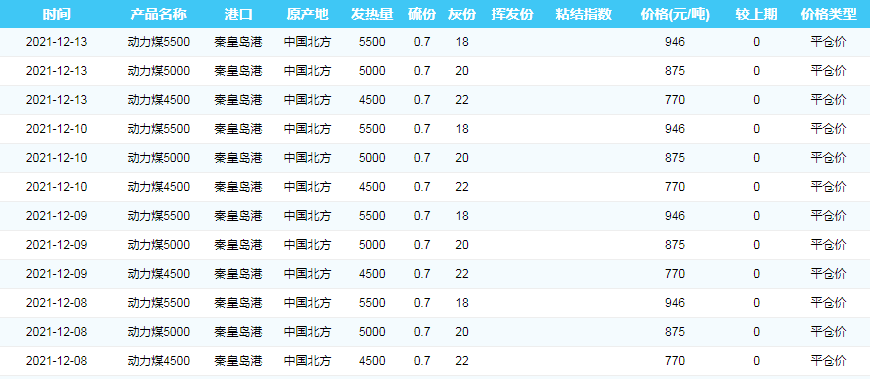The width and height of the screenshot is (871, 379).
Task: Click product name 动力煤5000 dated 2021-12-13
Action: click(x=159, y=71)
